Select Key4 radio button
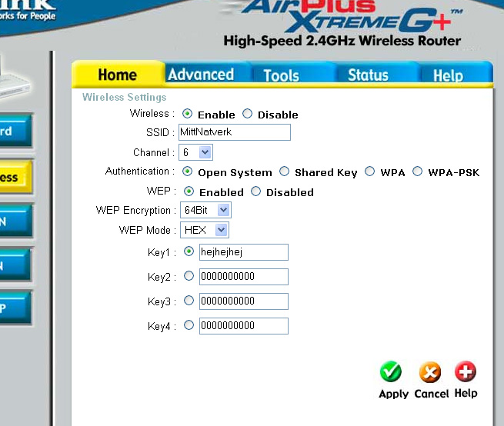This screenshot has width=504, height=426. (189, 325)
